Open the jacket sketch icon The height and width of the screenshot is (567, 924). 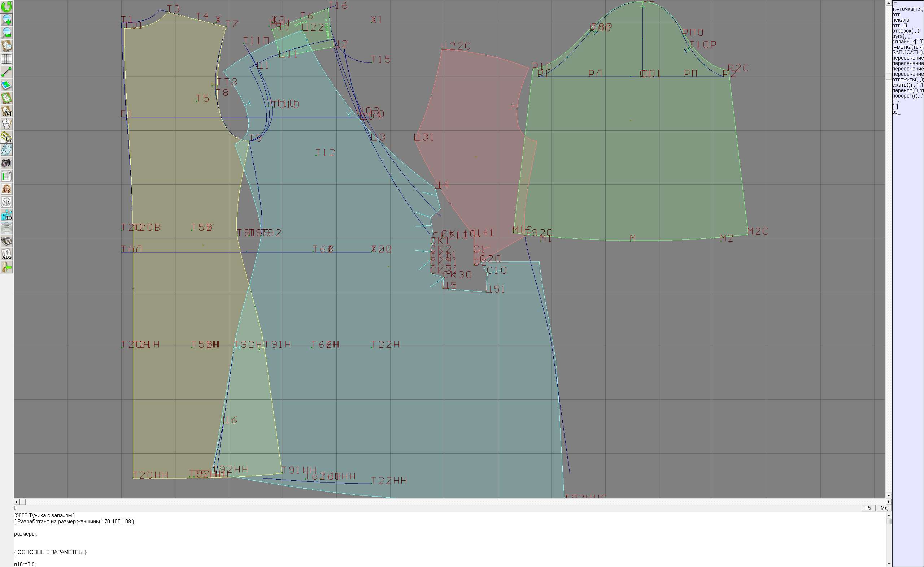point(6,202)
